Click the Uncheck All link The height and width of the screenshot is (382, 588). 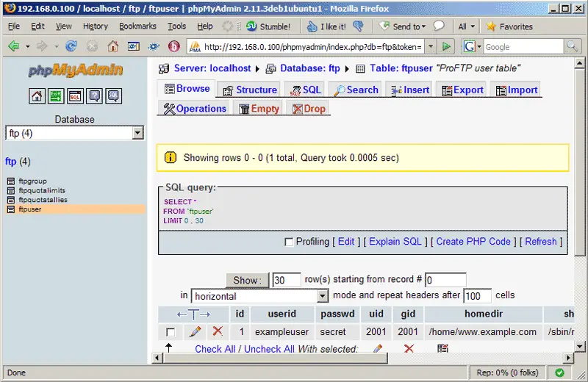click(x=269, y=349)
